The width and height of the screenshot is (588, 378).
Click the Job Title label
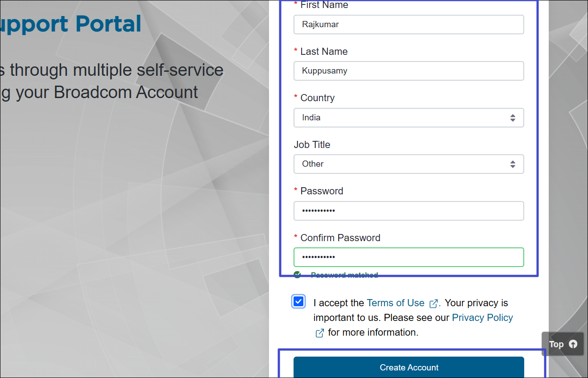click(312, 145)
